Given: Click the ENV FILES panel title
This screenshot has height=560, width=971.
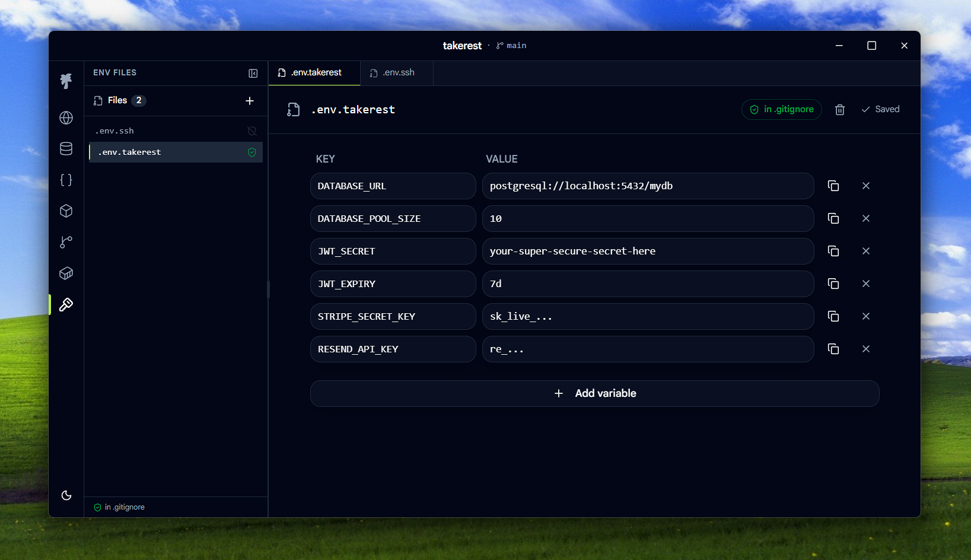Looking at the screenshot, I should 114,73.
